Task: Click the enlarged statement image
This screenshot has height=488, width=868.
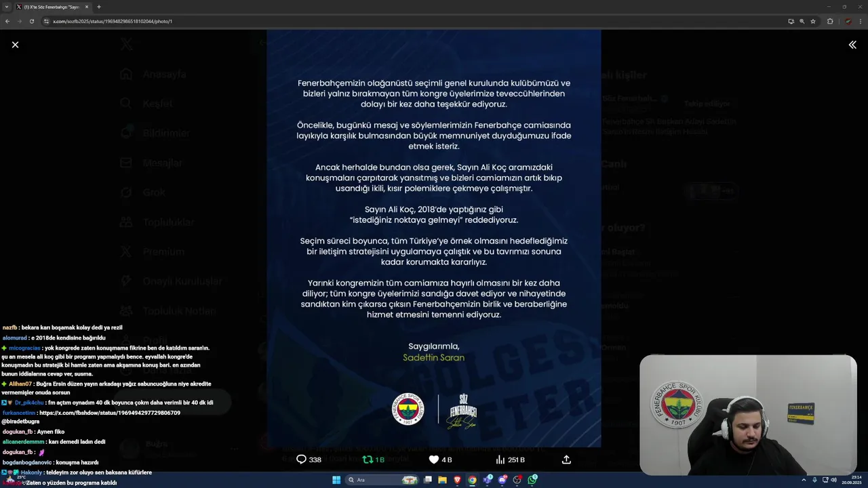Action: [x=433, y=238]
